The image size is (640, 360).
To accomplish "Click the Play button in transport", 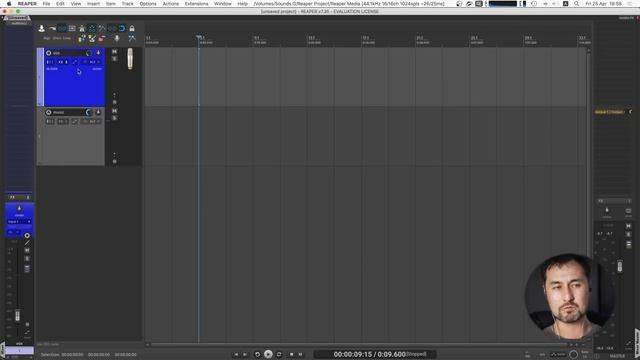I will [x=268, y=354].
